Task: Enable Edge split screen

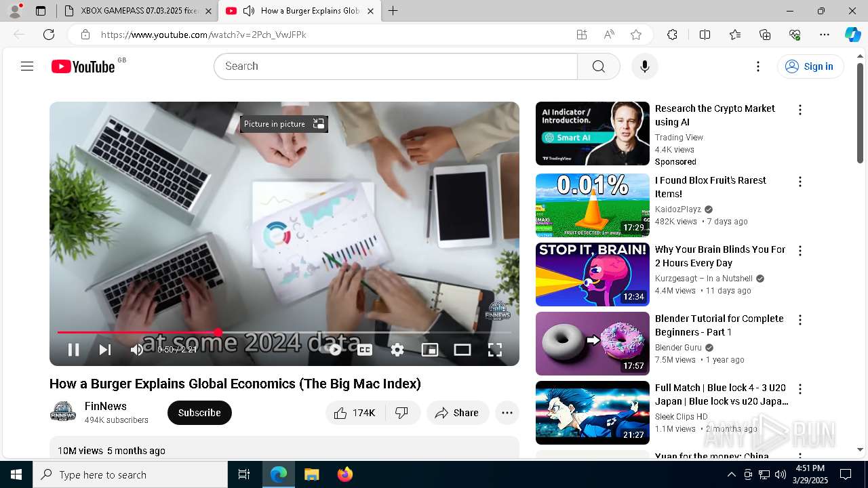Action: pos(705,35)
